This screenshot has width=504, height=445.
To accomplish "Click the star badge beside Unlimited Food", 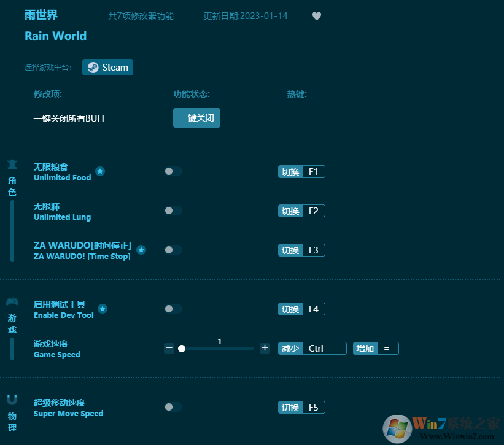I will tap(100, 171).
